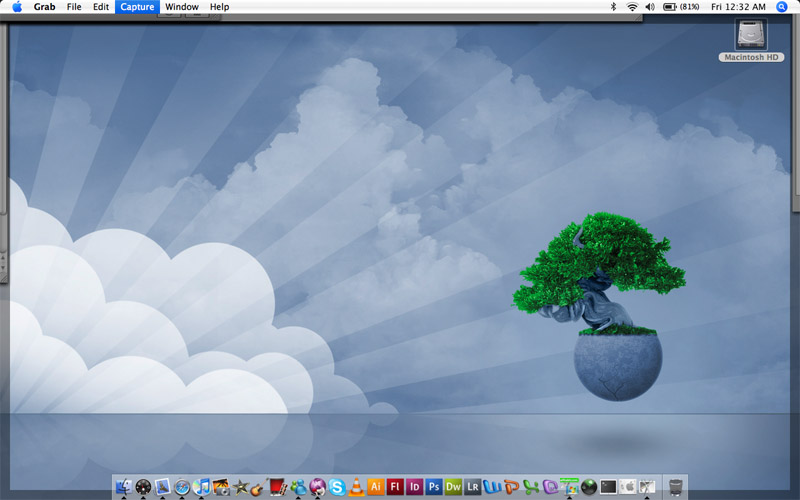This screenshot has height=500, width=800.
Task: Launch Microsoft Excel green X icon
Action: click(x=531, y=487)
